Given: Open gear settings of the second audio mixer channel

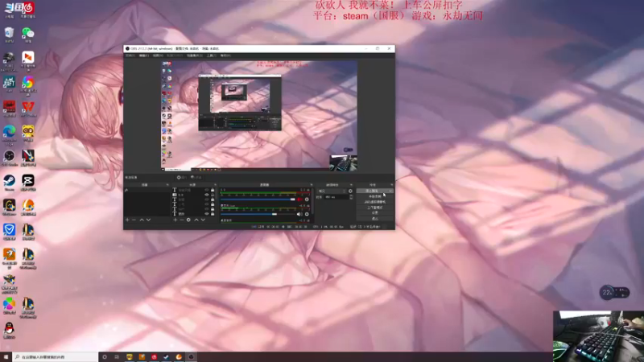Looking at the screenshot, I should pyautogui.click(x=307, y=214).
